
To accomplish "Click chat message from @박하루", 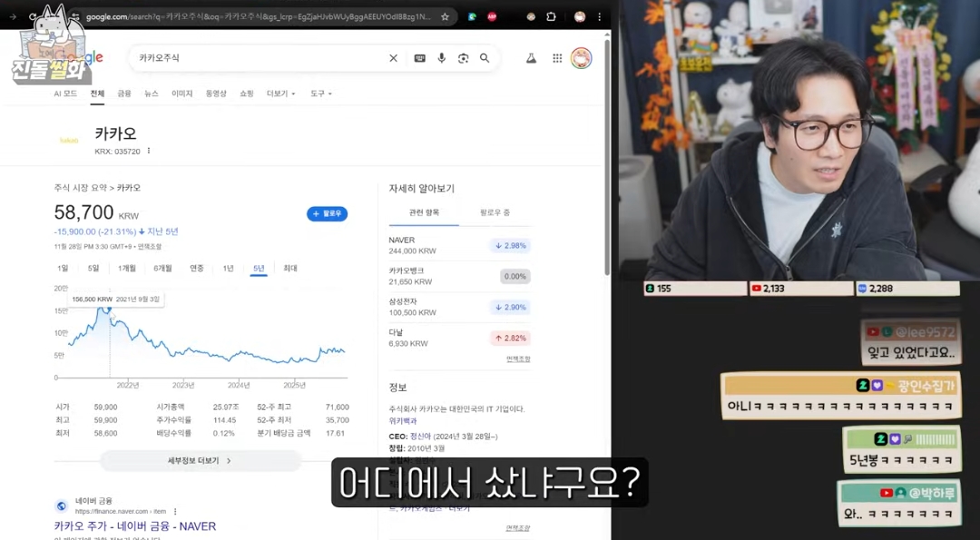I will [x=898, y=504].
